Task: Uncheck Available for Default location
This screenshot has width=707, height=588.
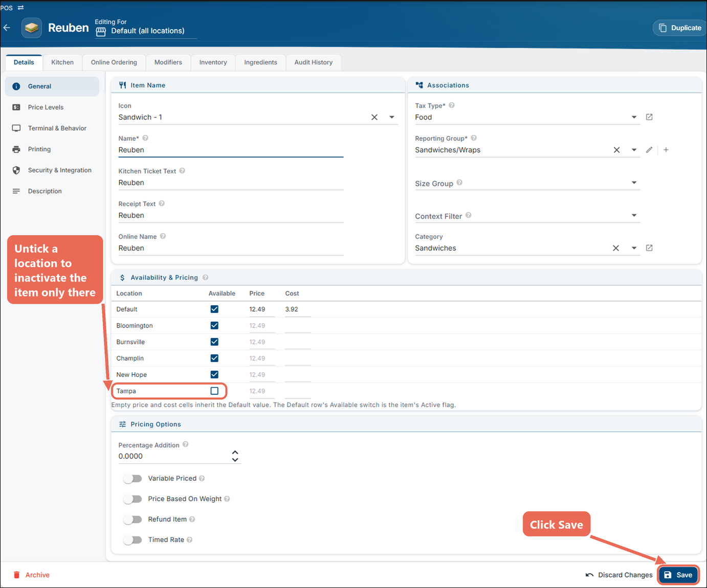Action: 214,309
